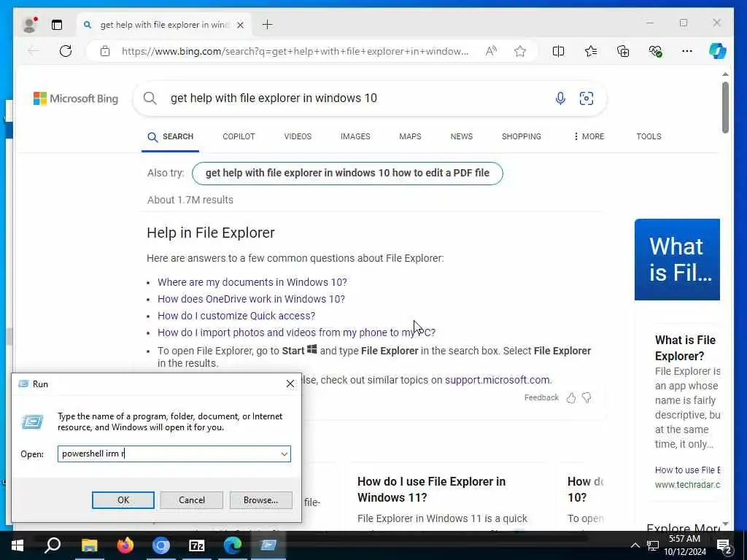Add page to favorites with star icon
This screenshot has width=747, height=560.
click(x=519, y=51)
